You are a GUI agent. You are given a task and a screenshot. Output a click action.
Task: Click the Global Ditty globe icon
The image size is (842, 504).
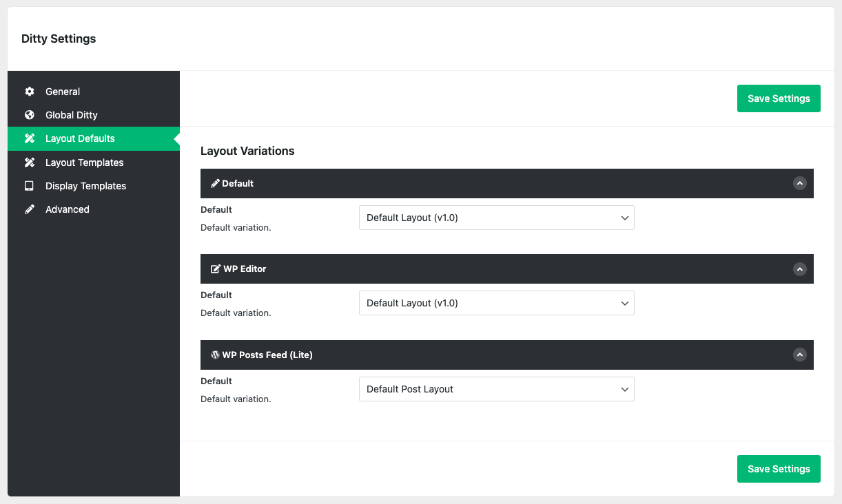(30, 115)
